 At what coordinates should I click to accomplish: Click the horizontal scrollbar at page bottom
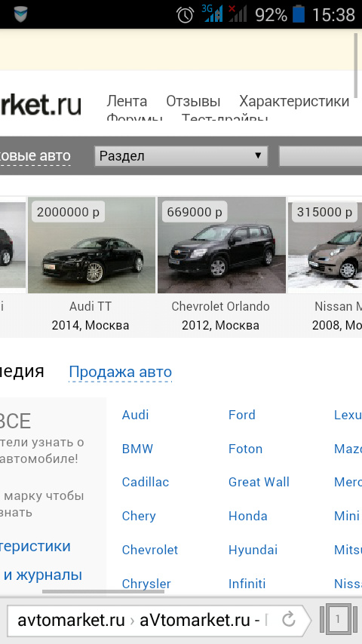point(103,592)
